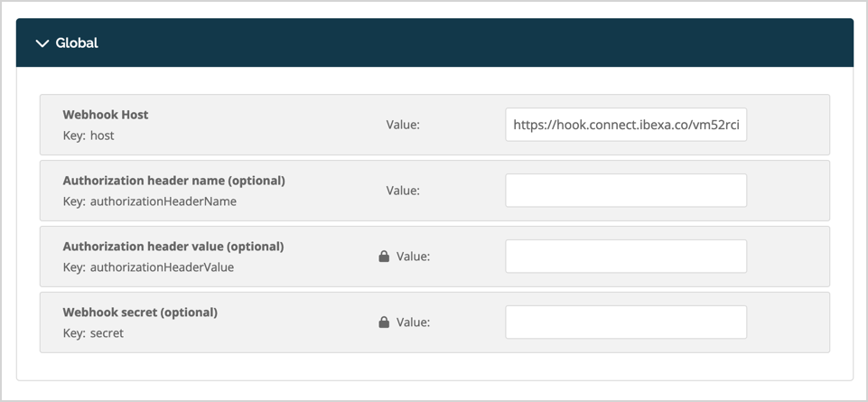Click the "Key: authorizationHeaderName" text

150,201
